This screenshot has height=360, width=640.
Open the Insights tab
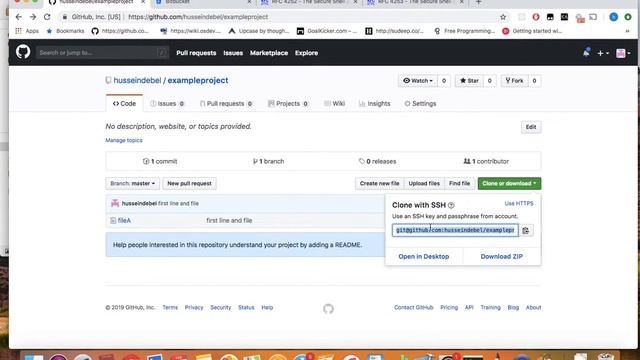tap(375, 104)
